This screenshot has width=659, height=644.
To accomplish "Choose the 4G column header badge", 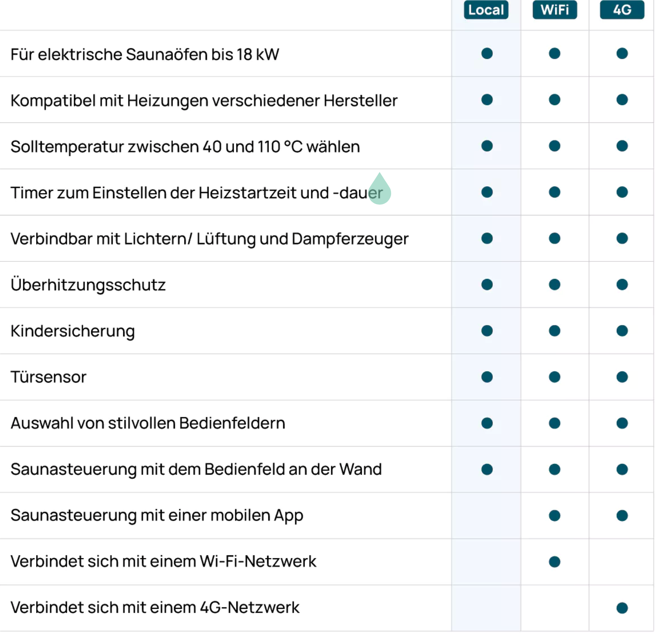I will [622, 10].
